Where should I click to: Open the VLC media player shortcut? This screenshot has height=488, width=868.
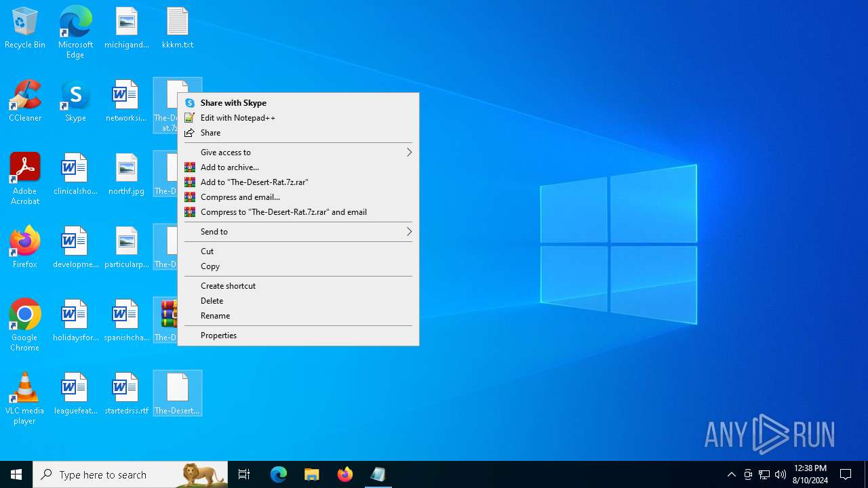tap(25, 399)
